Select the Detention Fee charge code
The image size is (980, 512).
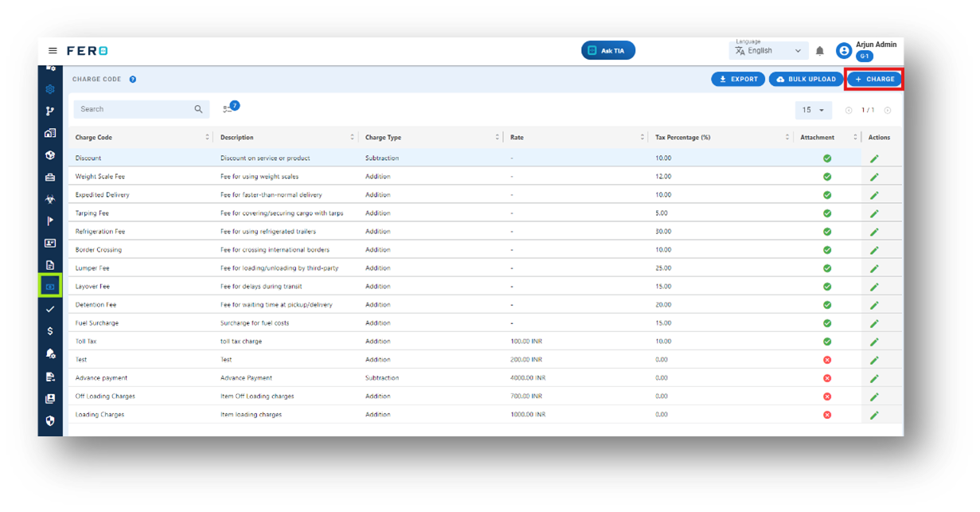96,305
